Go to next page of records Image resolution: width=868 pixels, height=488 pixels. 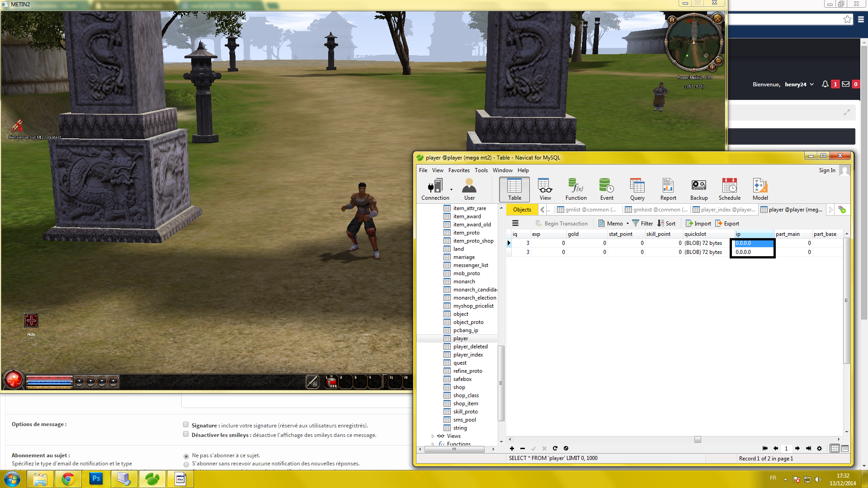click(x=797, y=448)
